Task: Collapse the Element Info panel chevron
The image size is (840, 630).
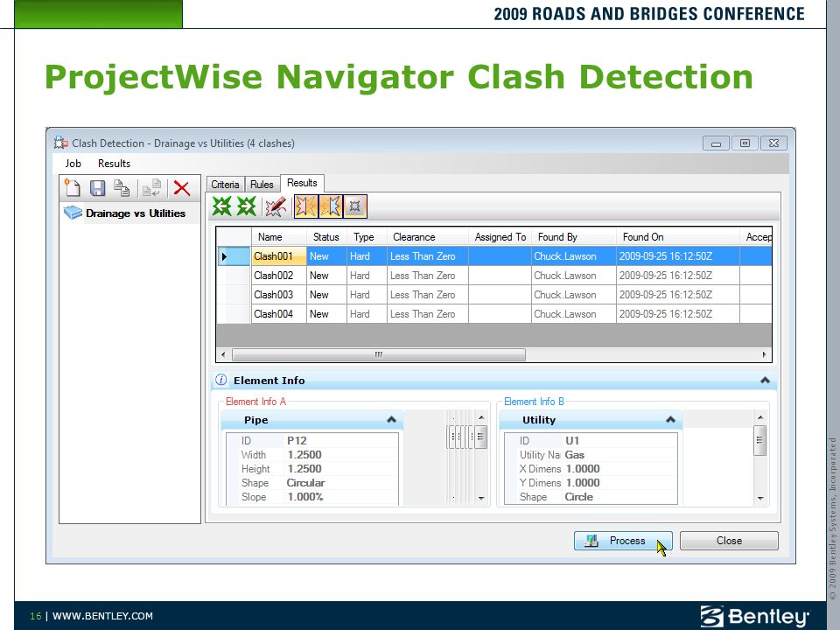Action: (x=765, y=380)
